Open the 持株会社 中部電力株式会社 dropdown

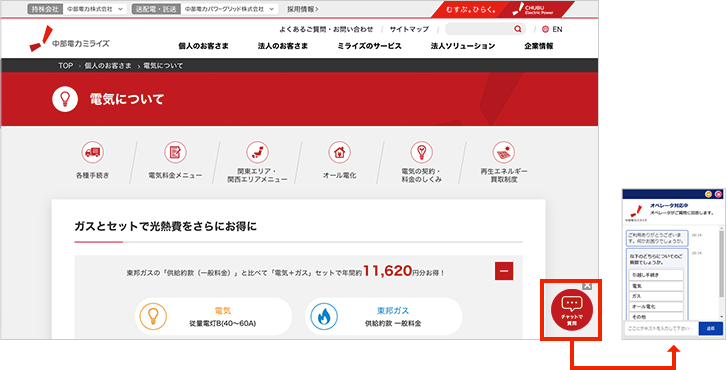pyautogui.click(x=77, y=9)
